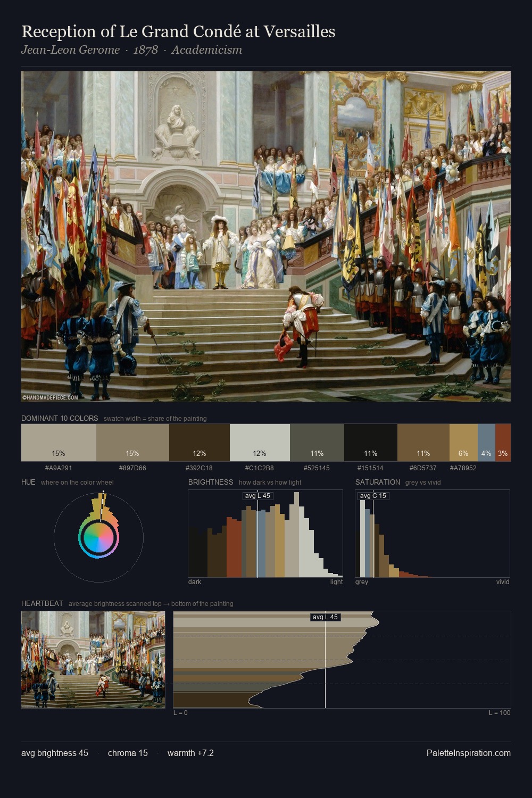Click 'chroma 15' in the footer
532x798 pixels.
[128, 753]
